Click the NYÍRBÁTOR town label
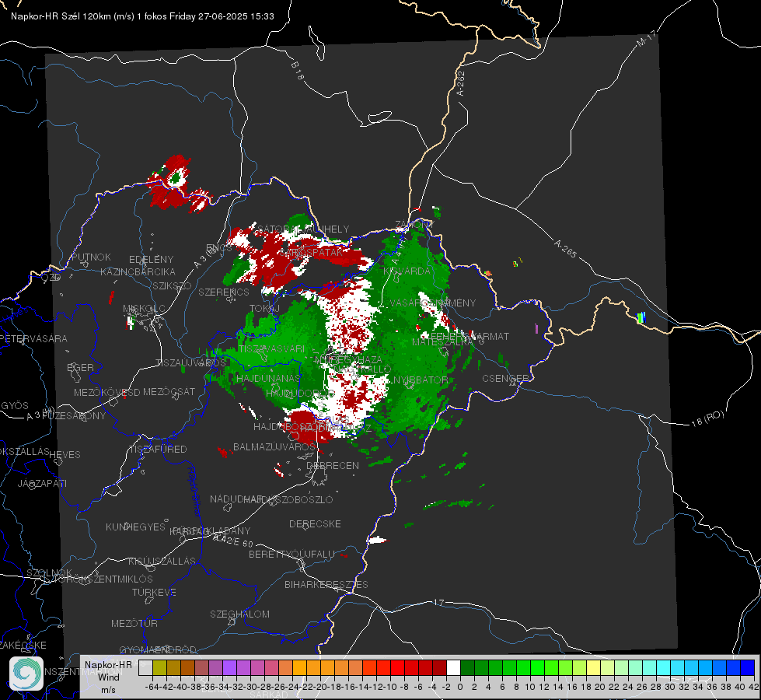The image size is (761, 700). [421, 380]
